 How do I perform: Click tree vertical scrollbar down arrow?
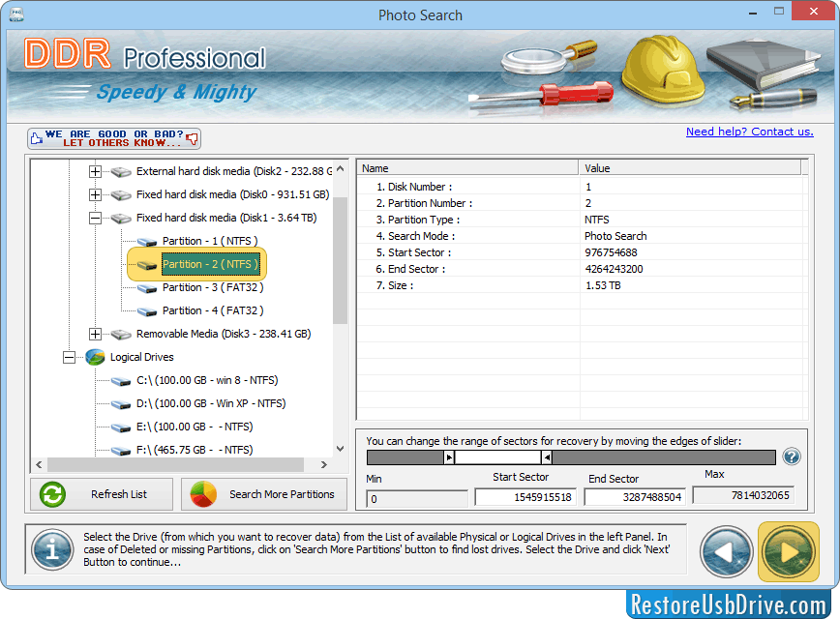click(x=341, y=449)
